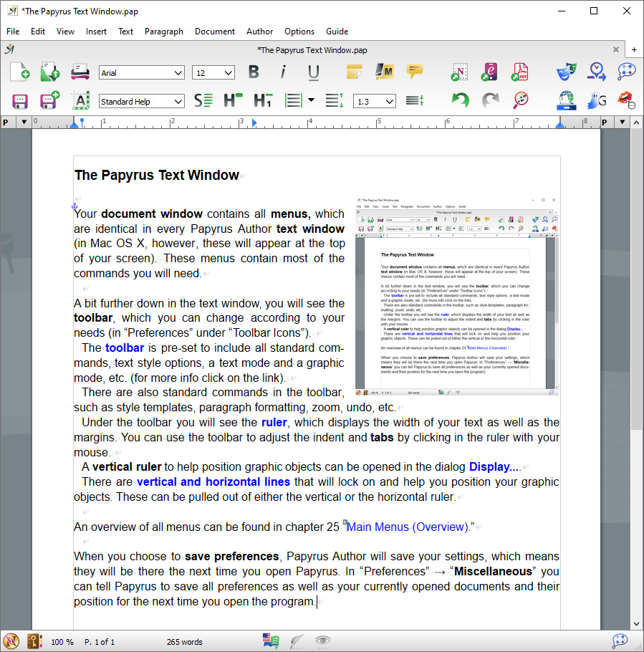Click the line spacing icon
Screen dimensions: 644x652
[335, 100]
